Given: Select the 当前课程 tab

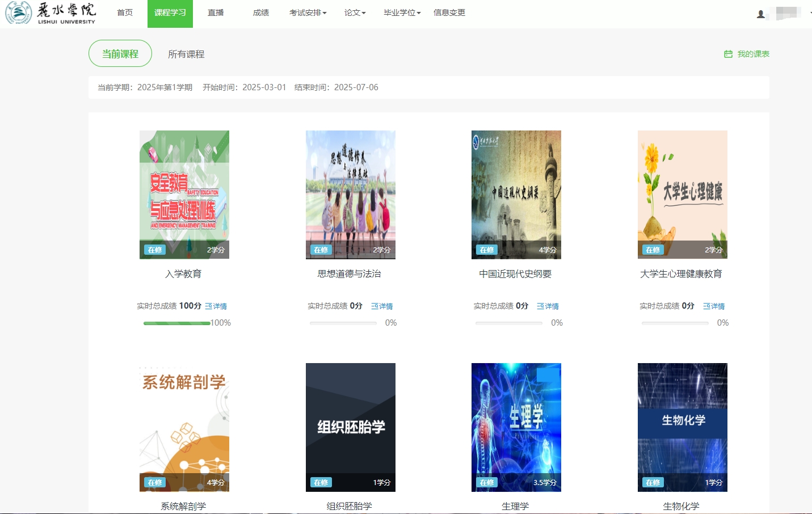Looking at the screenshot, I should [120, 54].
